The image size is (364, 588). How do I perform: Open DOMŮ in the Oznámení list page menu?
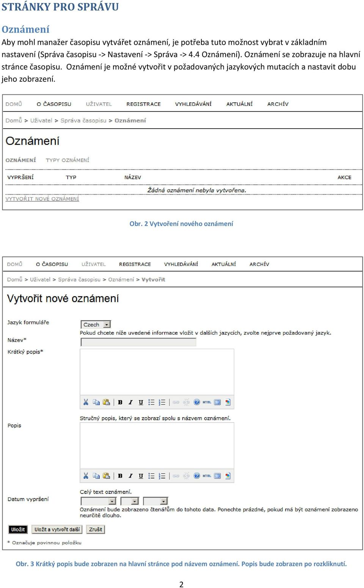14,104
